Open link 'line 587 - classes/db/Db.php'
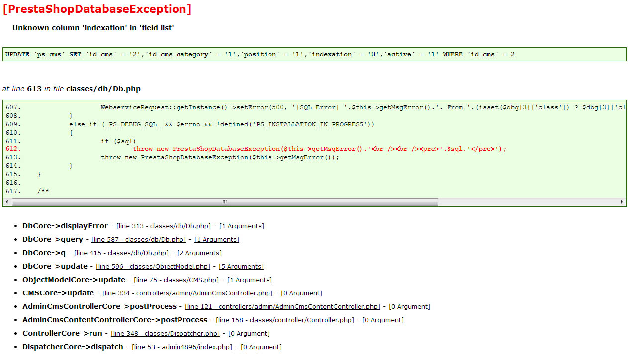The width and height of the screenshot is (628, 364). (x=139, y=239)
